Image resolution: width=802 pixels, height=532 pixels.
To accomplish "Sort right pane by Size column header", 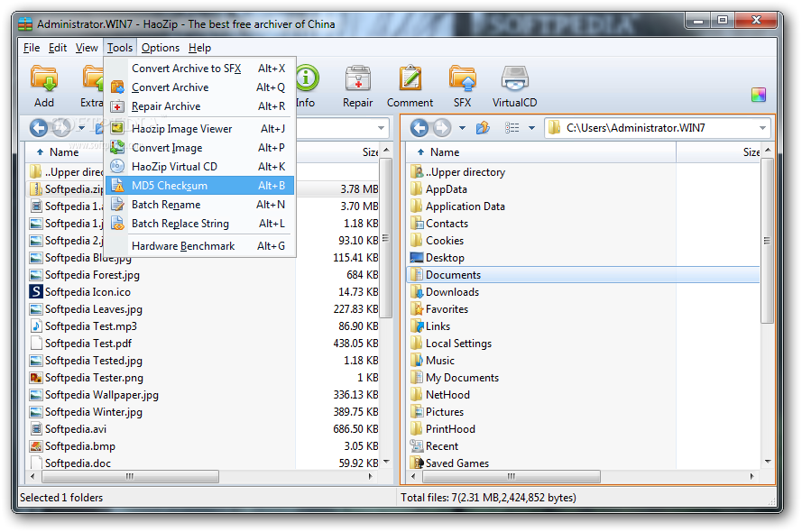I will click(x=719, y=152).
